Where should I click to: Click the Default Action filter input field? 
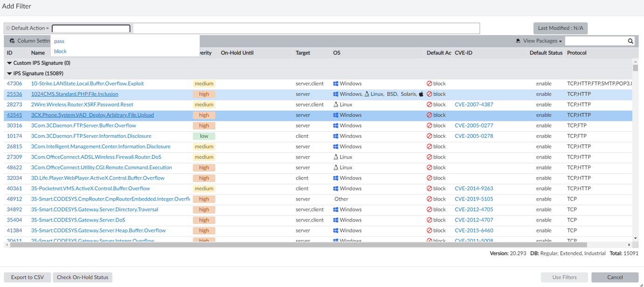pos(91,29)
